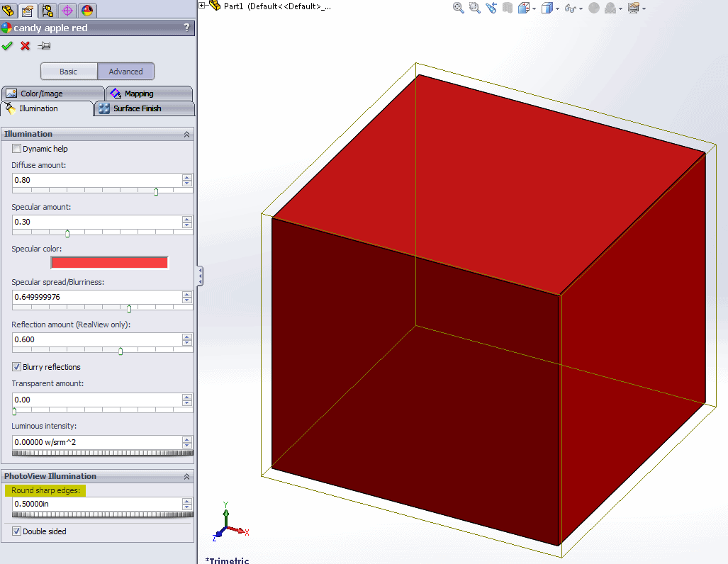Click the Specular amount field showing 0.30
728x564 pixels.
(x=97, y=222)
